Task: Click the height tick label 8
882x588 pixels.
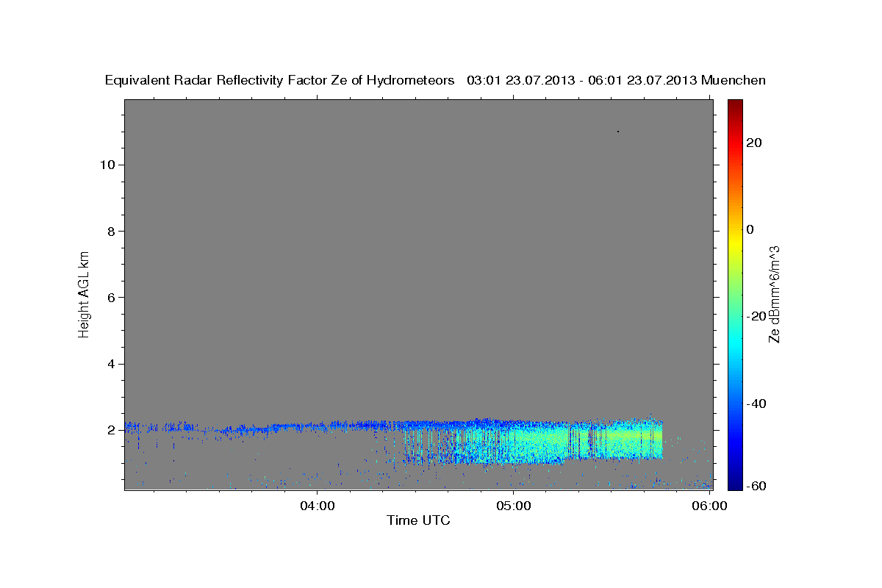Action: pos(110,231)
